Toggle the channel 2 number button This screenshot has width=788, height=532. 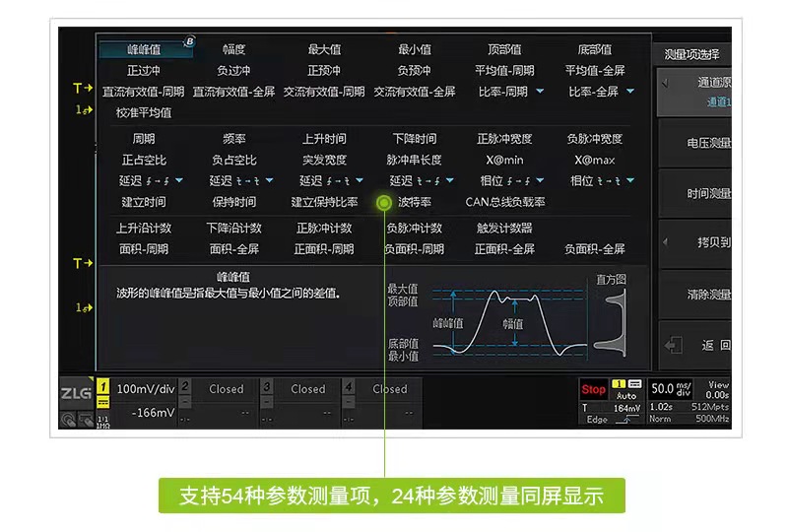(x=185, y=386)
